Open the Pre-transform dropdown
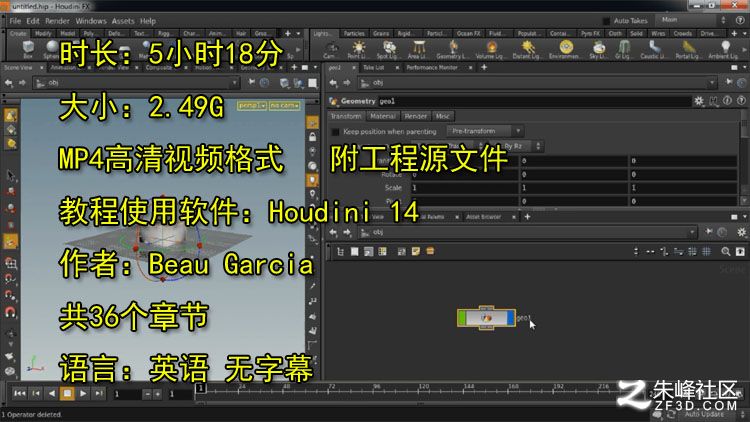The image size is (750, 422). tap(485, 131)
